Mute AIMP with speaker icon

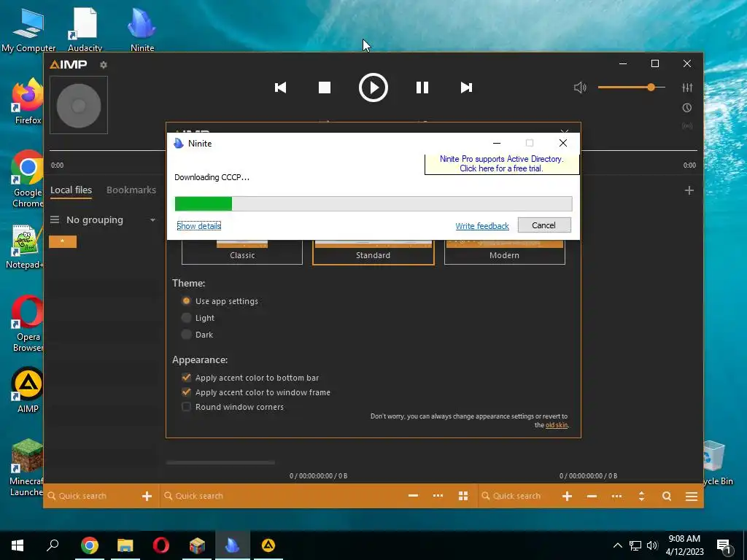coord(580,87)
